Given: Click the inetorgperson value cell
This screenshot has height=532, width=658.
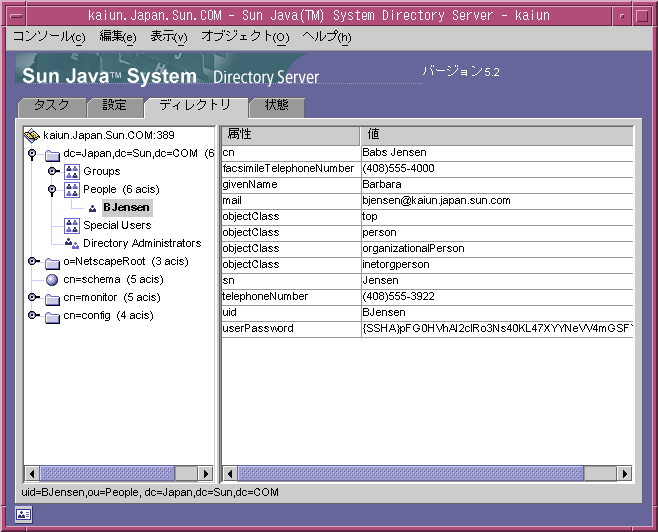Looking at the screenshot, I should (497, 264).
